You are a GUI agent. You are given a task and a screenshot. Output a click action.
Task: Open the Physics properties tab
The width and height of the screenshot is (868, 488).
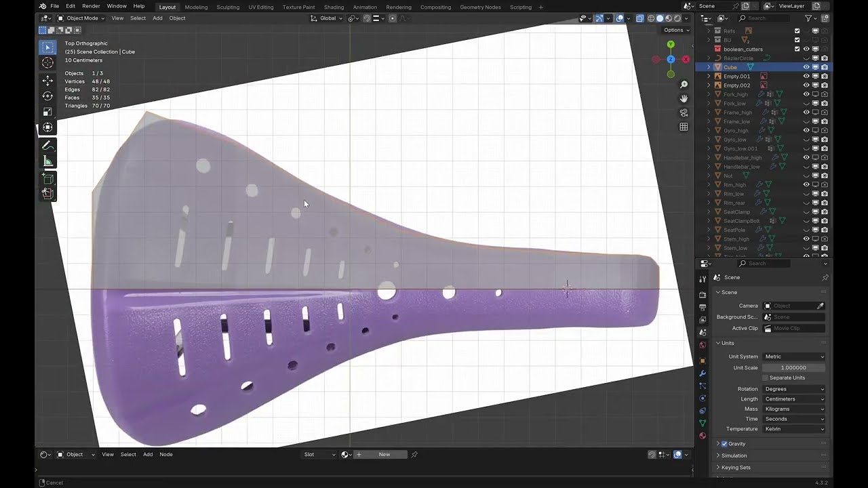click(703, 398)
